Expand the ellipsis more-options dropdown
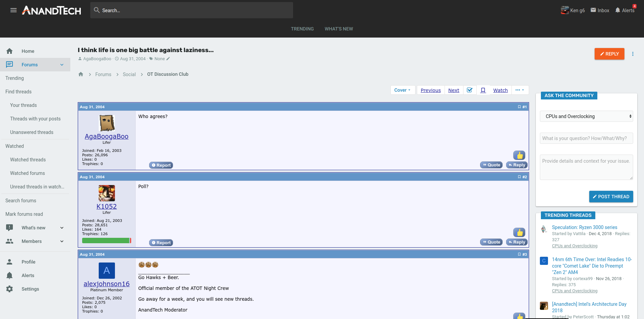This screenshot has height=319, width=644. tap(520, 90)
